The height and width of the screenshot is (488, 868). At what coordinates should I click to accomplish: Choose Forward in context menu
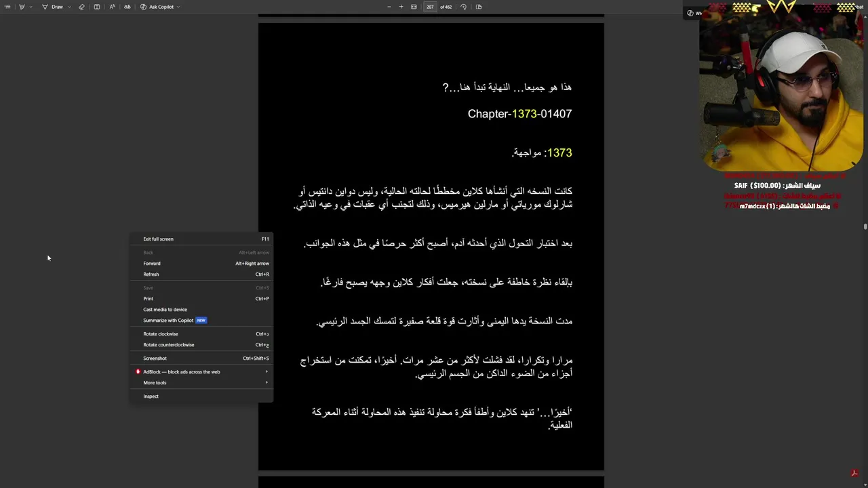pyautogui.click(x=202, y=264)
